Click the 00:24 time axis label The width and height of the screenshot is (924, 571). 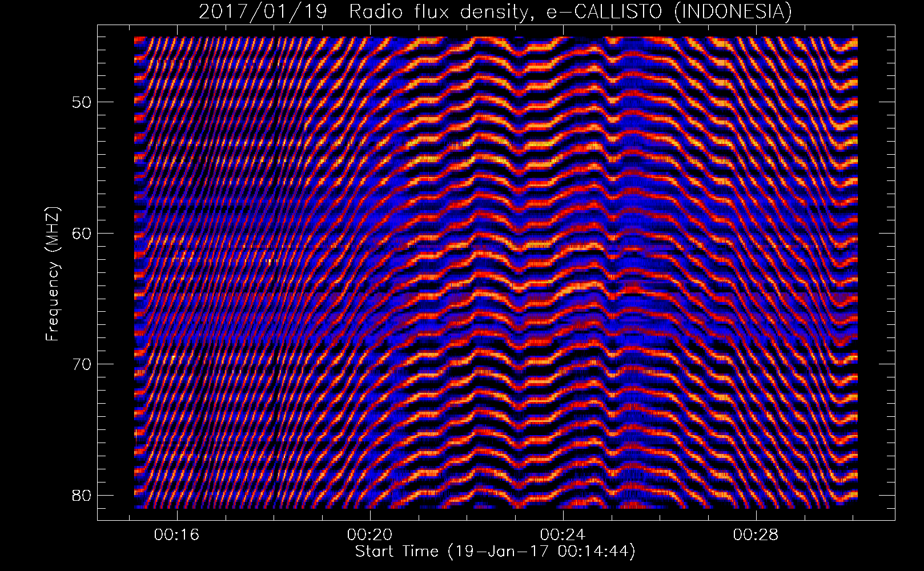(564, 535)
